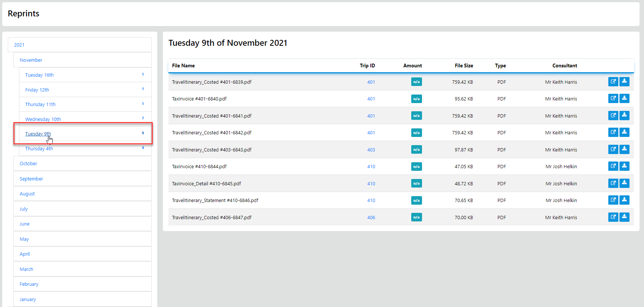Image resolution: width=644 pixels, height=307 pixels.
Task: Open Trip ID 403 link
Action: tap(371, 150)
